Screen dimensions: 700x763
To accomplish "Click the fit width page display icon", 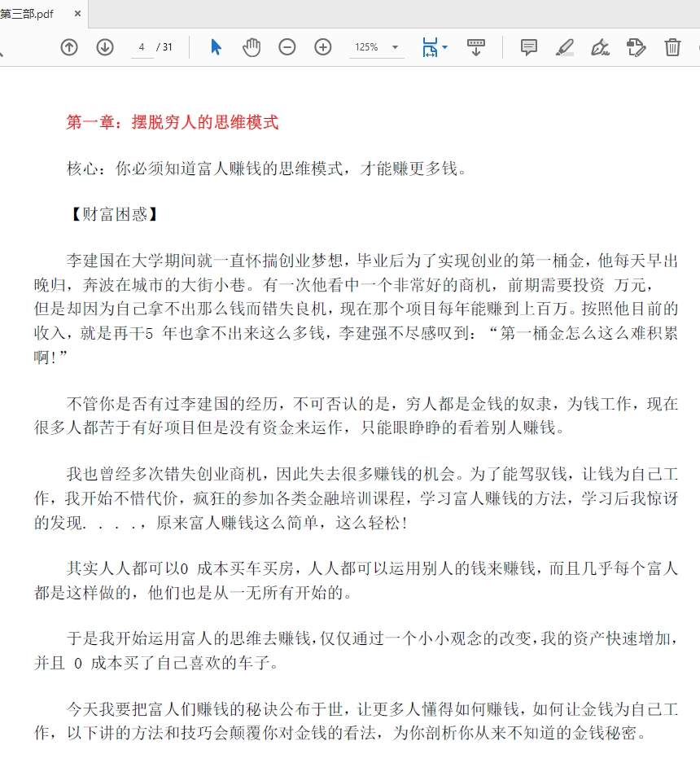I will click(x=429, y=47).
